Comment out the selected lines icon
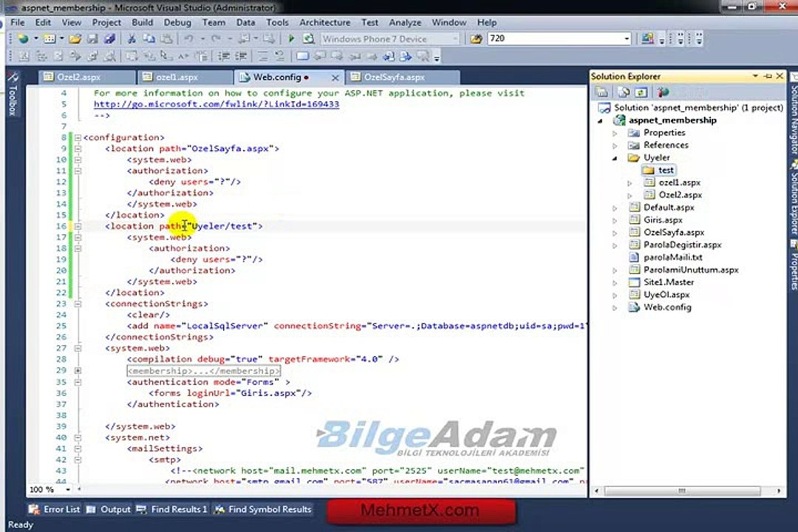This screenshot has width=798, height=532. (262, 56)
